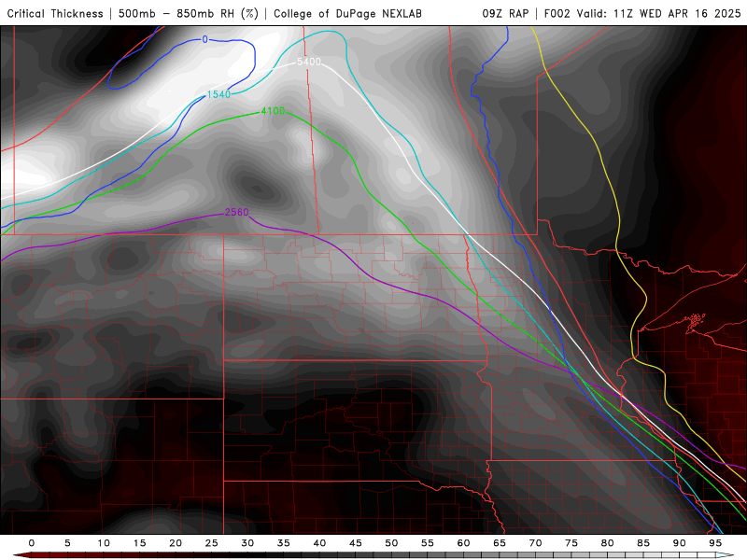This screenshot has width=747, height=560.
Task: Click the '500mb - 850mb RH (%)' title
Action: click(x=189, y=13)
